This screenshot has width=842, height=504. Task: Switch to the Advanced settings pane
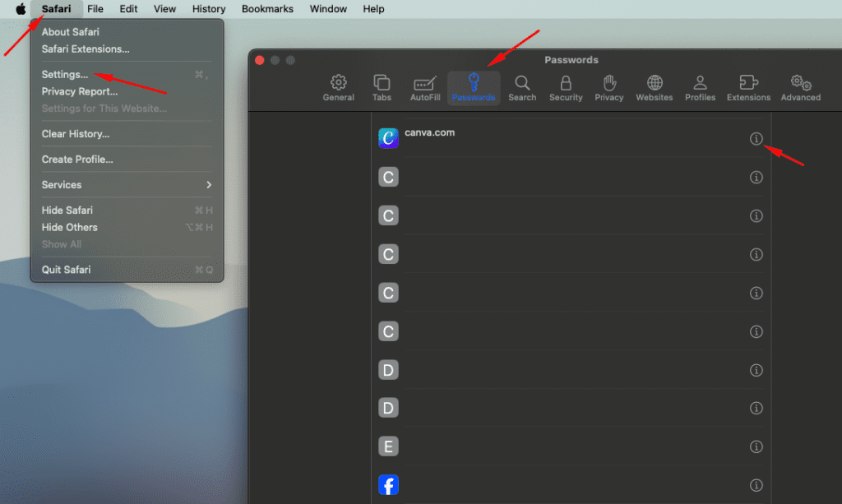[x=800, y=88]
